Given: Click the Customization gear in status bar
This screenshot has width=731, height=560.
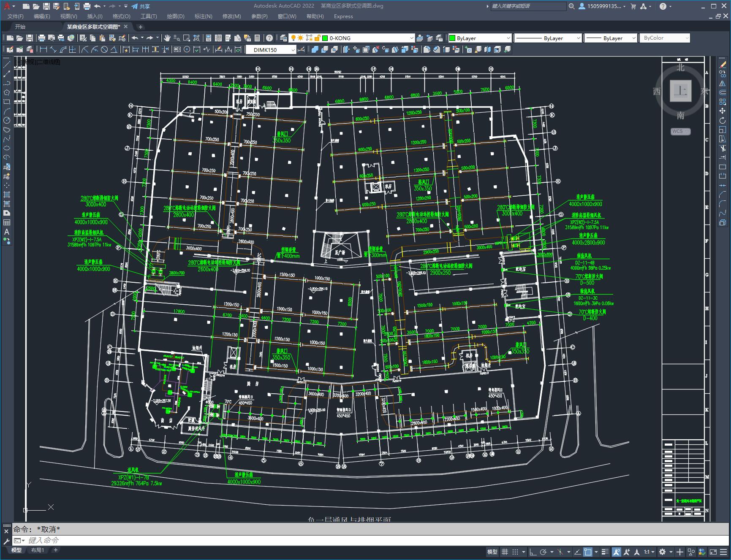Looking at the screenshot, I should [662, 552].
